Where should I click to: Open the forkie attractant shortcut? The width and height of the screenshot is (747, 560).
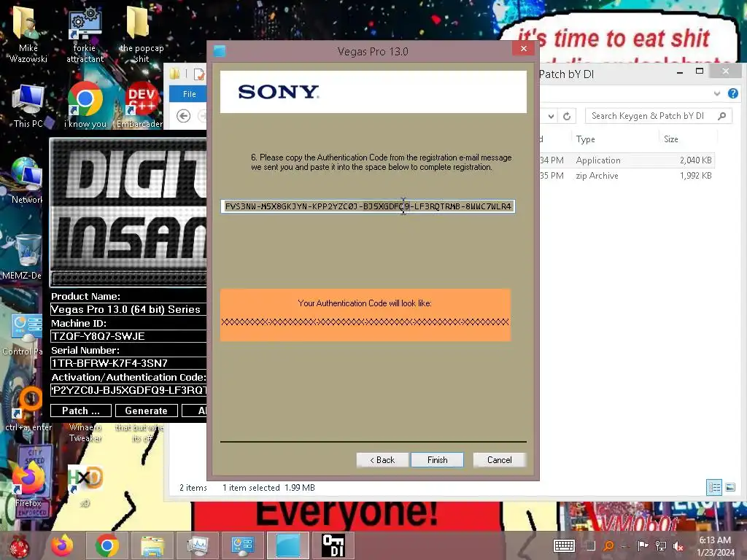[x=85, y=34]
